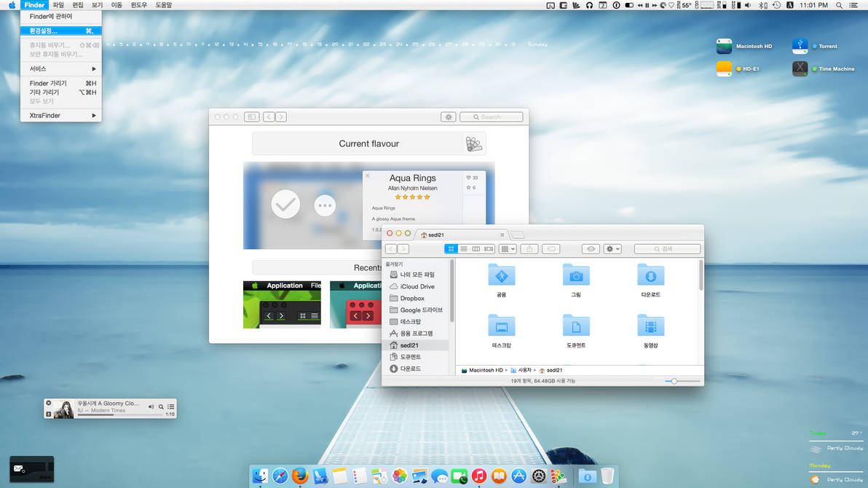Open the Apple menu
The image size is (868, 488).
pos(12,5)
